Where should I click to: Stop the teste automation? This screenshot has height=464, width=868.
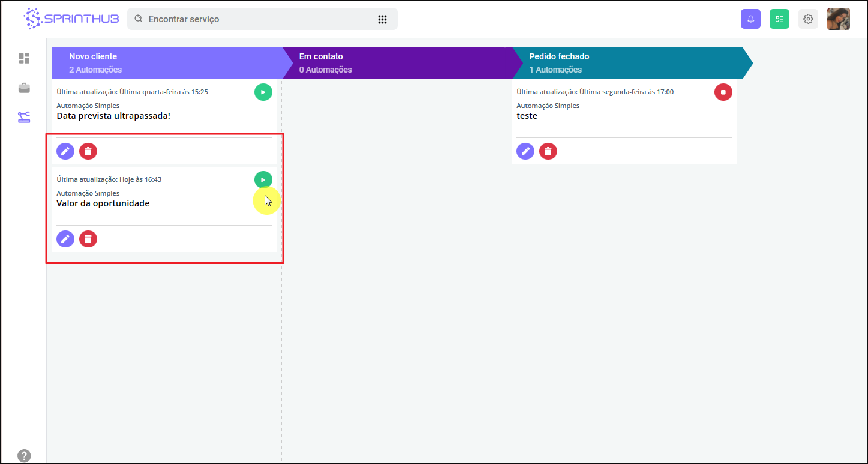pyautogui.click(x=723, y=92)
